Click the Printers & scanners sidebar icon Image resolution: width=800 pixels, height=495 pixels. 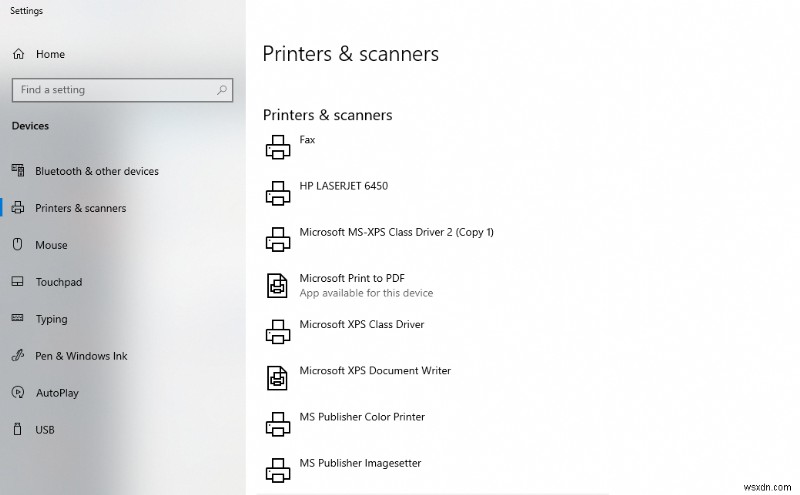(18, 208)
